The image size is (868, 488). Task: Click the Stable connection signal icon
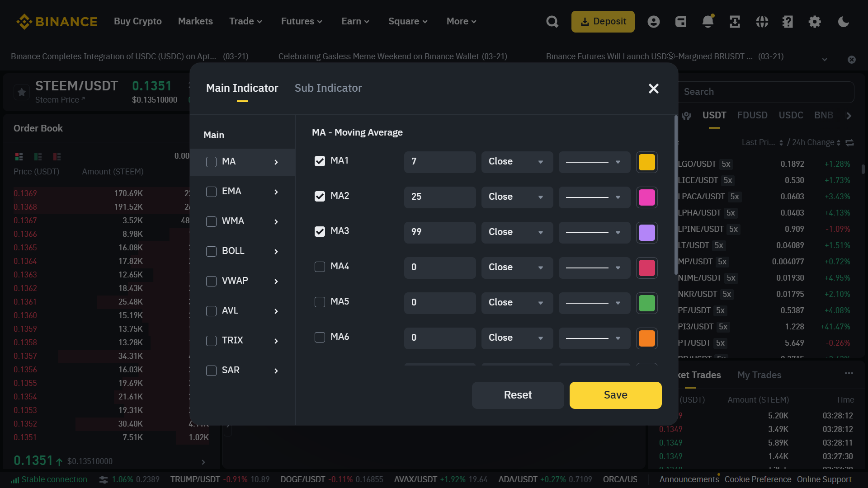click(x=15, y=480)
